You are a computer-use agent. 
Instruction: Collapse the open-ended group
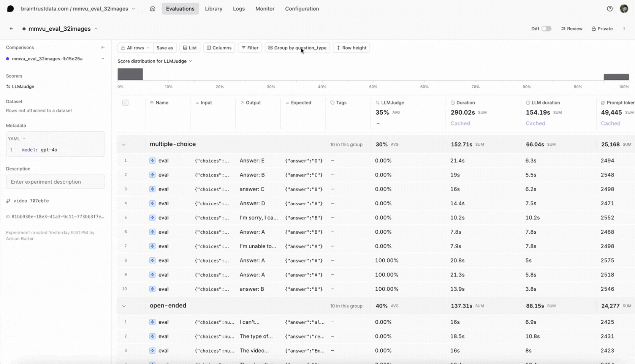[124, 306]
